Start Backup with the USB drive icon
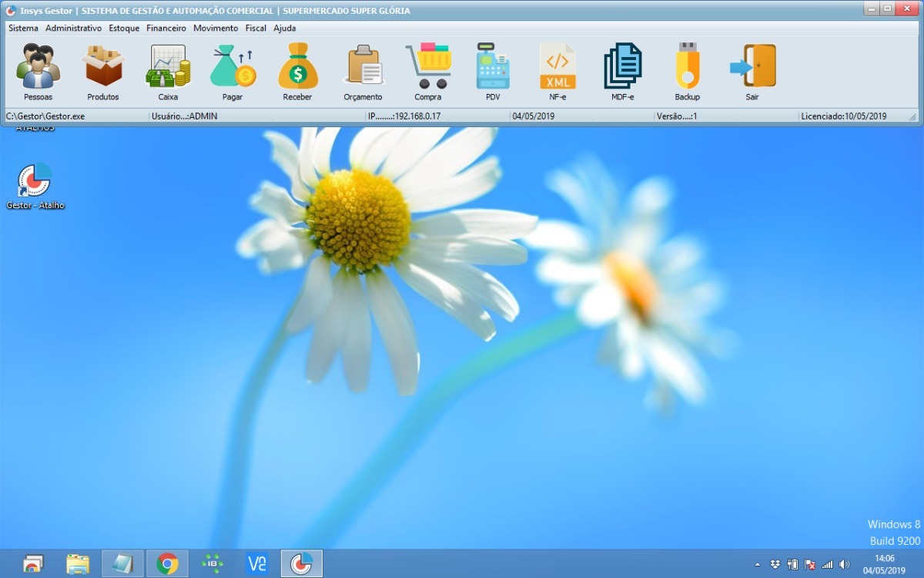The height and width of the screenshot is (578, 924). 688,66
